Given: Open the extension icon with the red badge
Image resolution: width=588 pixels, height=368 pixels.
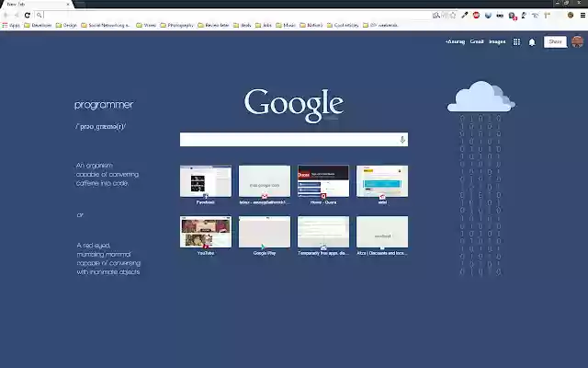Looking at the screenshot, I should 512,16.
